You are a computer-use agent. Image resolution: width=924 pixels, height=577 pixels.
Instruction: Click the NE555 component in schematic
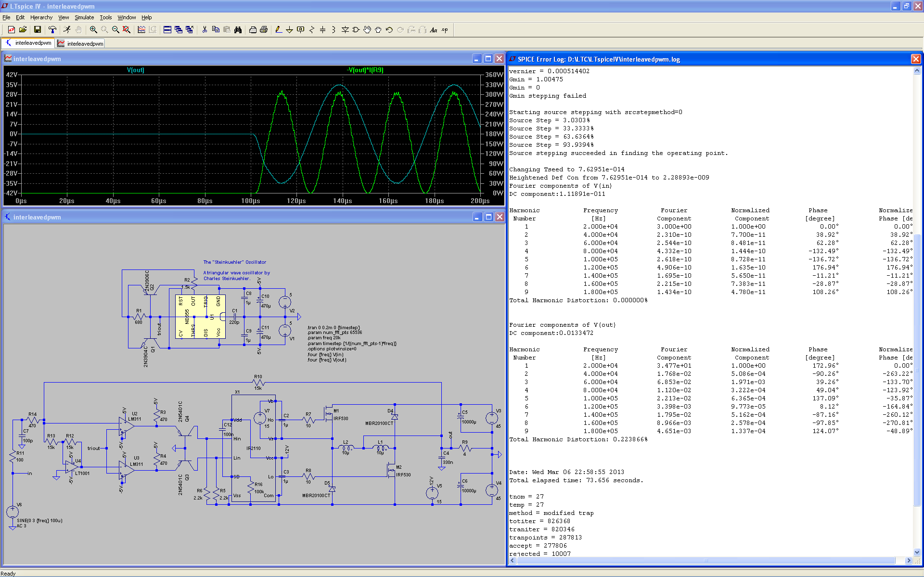click(200, 317)
